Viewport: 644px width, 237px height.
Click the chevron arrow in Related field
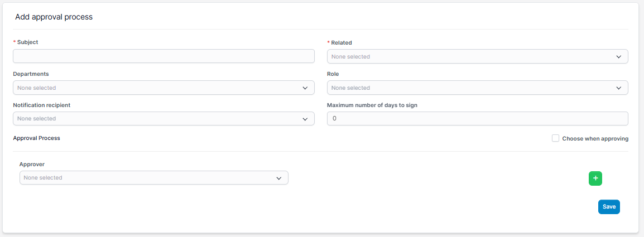[x=618, y=57]
